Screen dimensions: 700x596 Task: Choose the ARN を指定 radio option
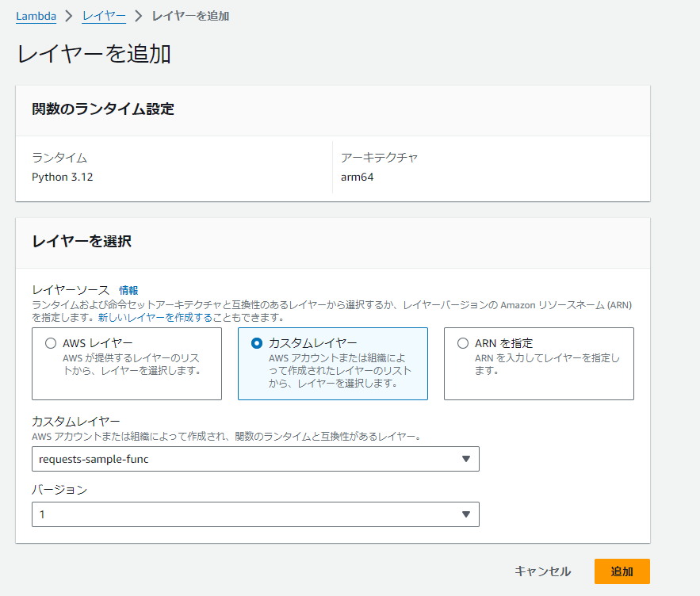pyautogui.click(x=463, y=343)
